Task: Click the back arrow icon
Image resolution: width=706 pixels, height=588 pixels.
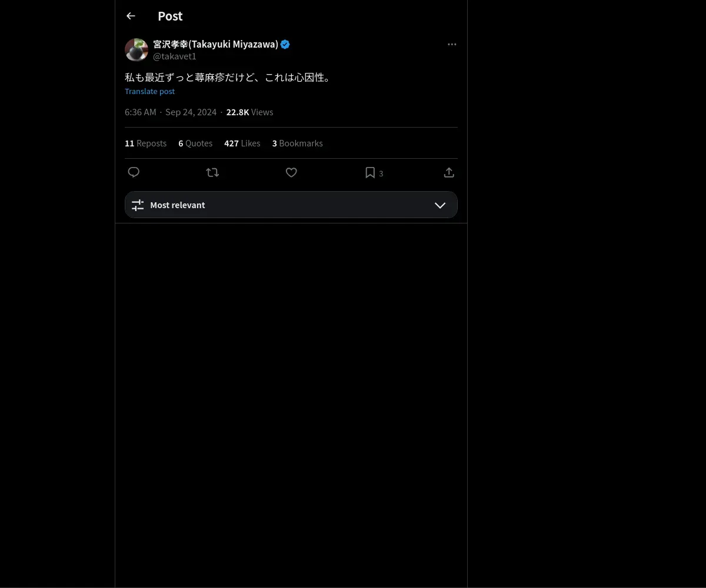Action: click(x=131, y=16)
